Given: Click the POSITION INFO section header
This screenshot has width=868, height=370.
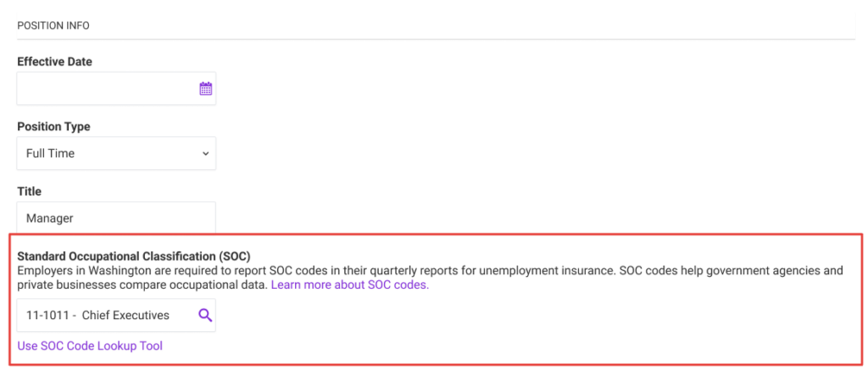Looking at the screenshot, I should [53, 25].
